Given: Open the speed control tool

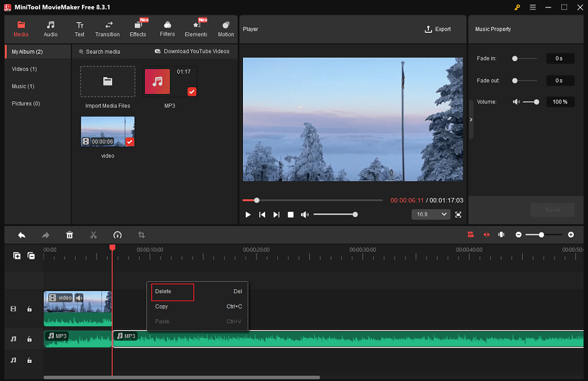Looking at the screenshot, I should coord(117,235).
